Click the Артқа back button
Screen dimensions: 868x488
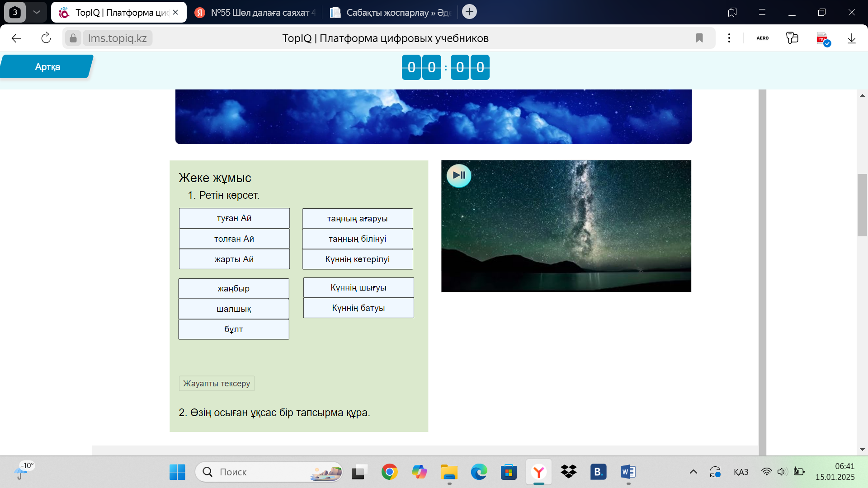47,67
